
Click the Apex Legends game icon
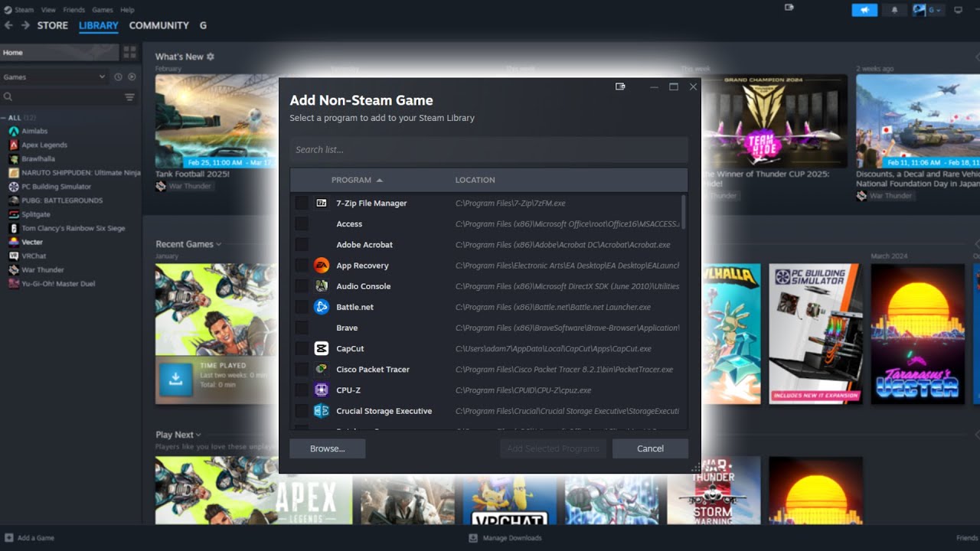coord(13,145)
